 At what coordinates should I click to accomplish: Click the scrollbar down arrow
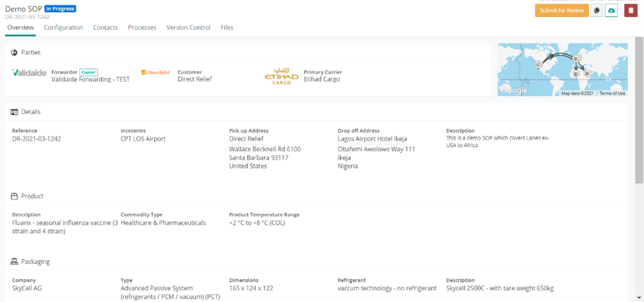[639, 298]
